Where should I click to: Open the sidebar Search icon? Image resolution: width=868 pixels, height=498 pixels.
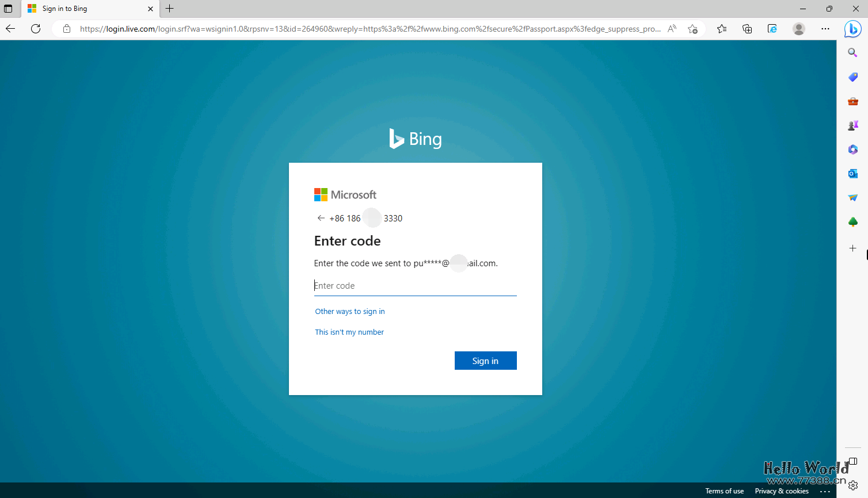pos(852,53)
